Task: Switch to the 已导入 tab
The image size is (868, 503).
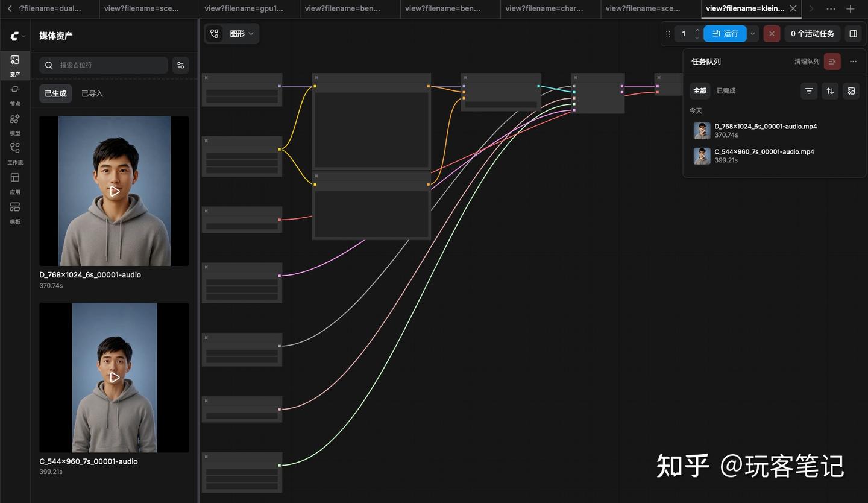Action: (92, 93)
